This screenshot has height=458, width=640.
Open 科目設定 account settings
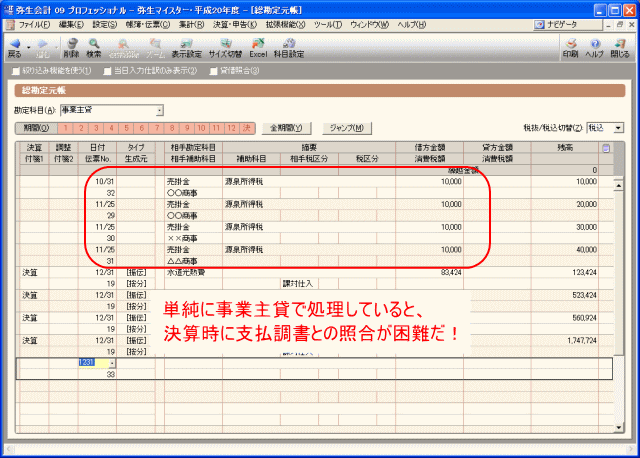(x=289, y=48)
